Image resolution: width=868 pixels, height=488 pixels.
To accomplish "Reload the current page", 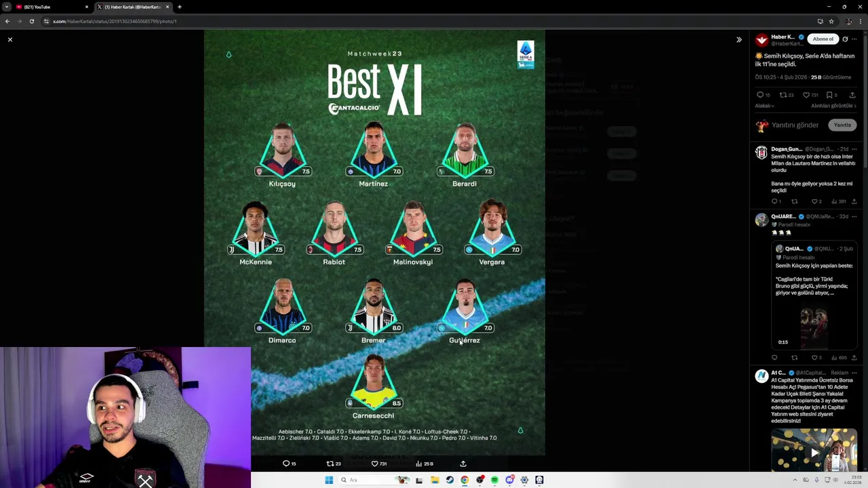I will (31, 21).
